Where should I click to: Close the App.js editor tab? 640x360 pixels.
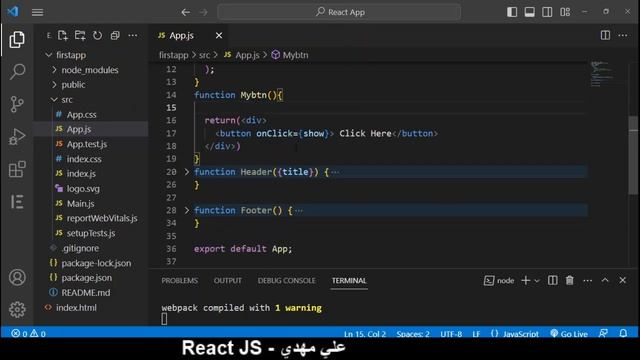(x=219, y=36)
